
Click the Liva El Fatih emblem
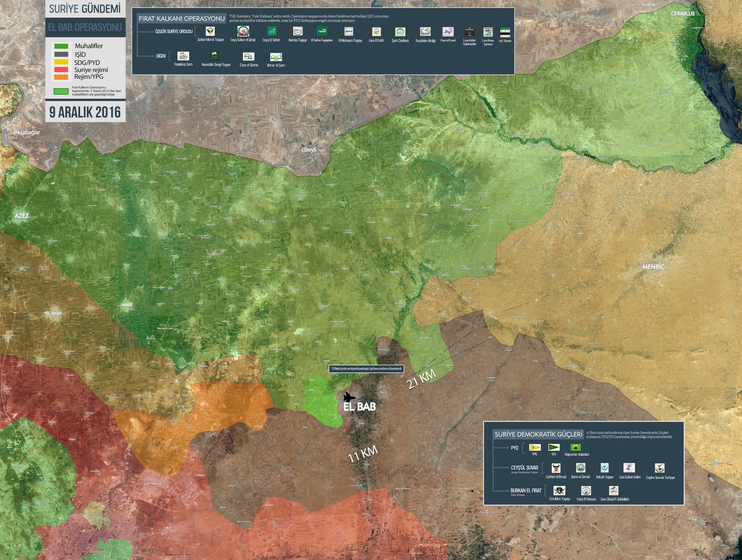point(376,31)
